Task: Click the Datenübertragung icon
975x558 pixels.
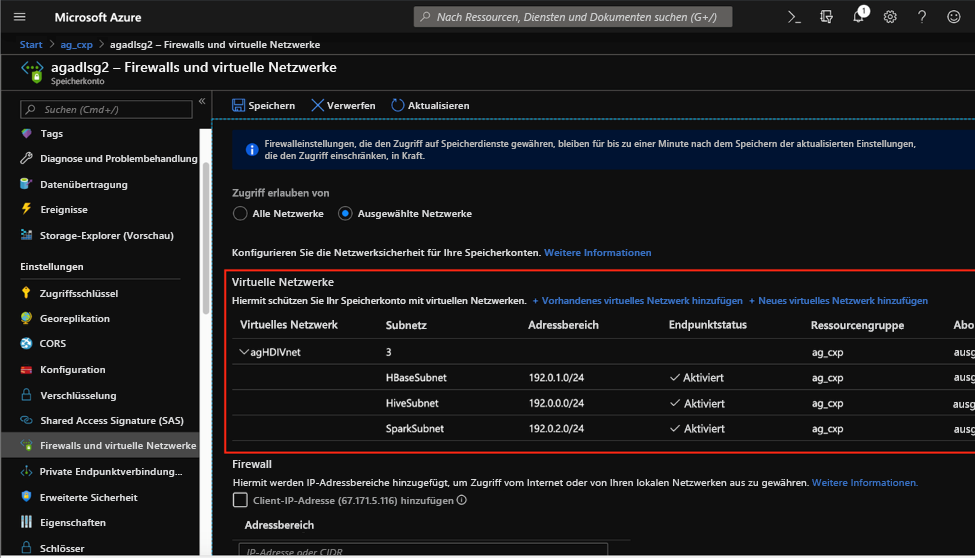Action: click(x=25, y=184)
